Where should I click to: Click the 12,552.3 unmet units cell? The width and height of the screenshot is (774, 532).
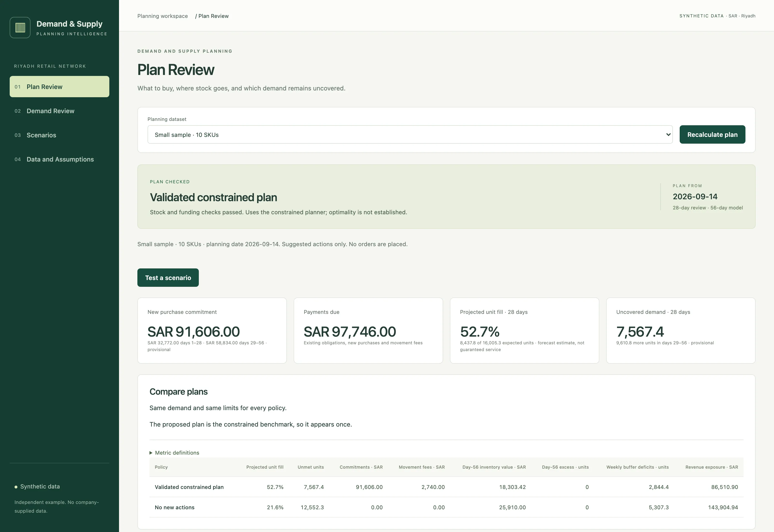[x=312, y=507]
